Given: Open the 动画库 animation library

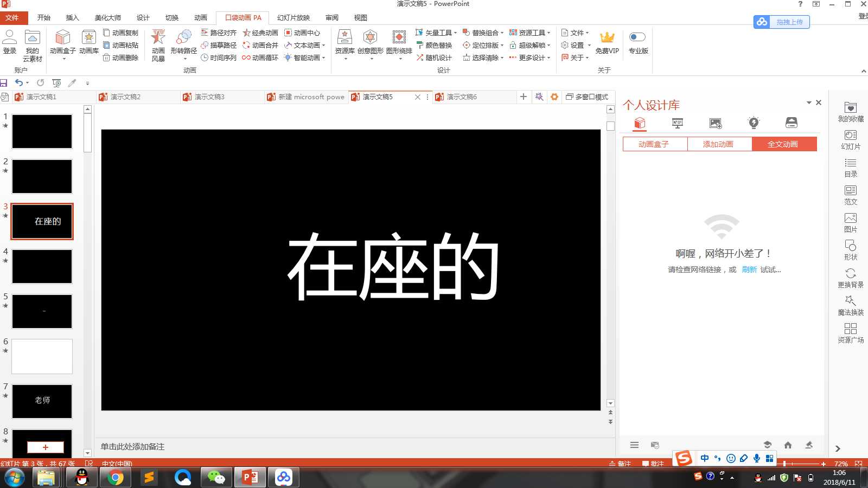Looking at the screenshot, I should click(89, 42).
